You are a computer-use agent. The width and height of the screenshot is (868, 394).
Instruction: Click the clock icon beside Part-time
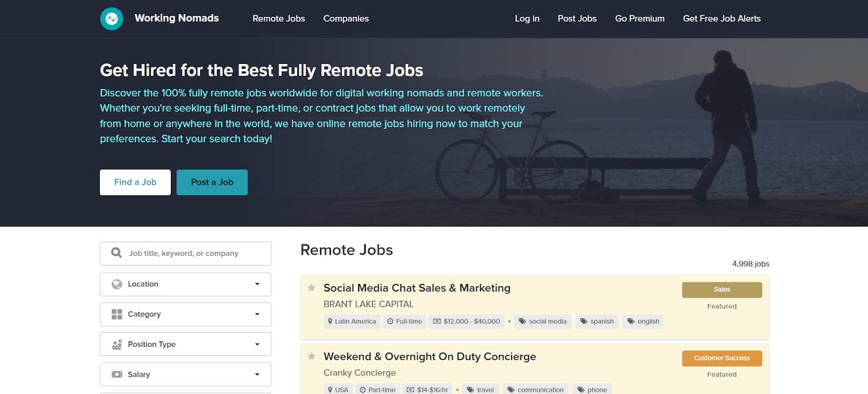point(363,390)
